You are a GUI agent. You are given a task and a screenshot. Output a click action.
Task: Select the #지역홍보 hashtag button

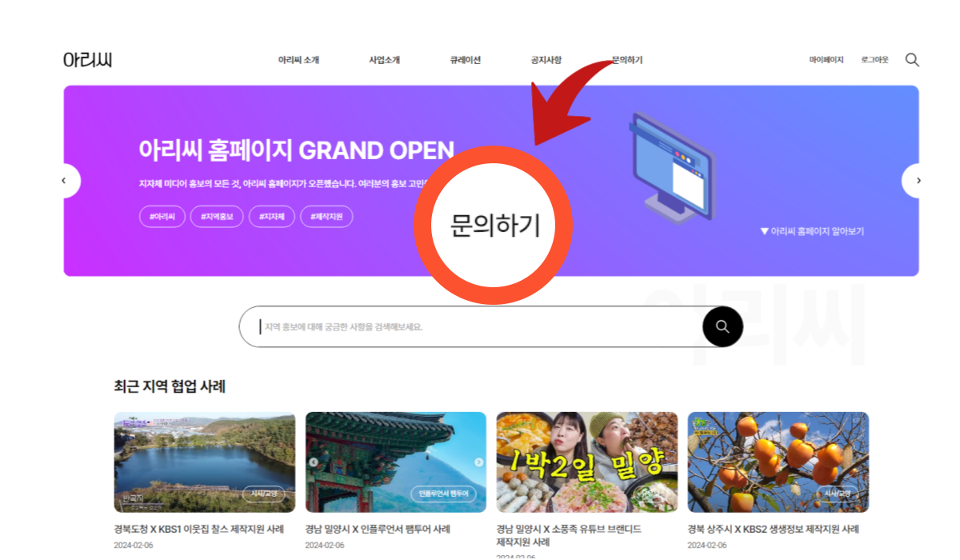217,217
